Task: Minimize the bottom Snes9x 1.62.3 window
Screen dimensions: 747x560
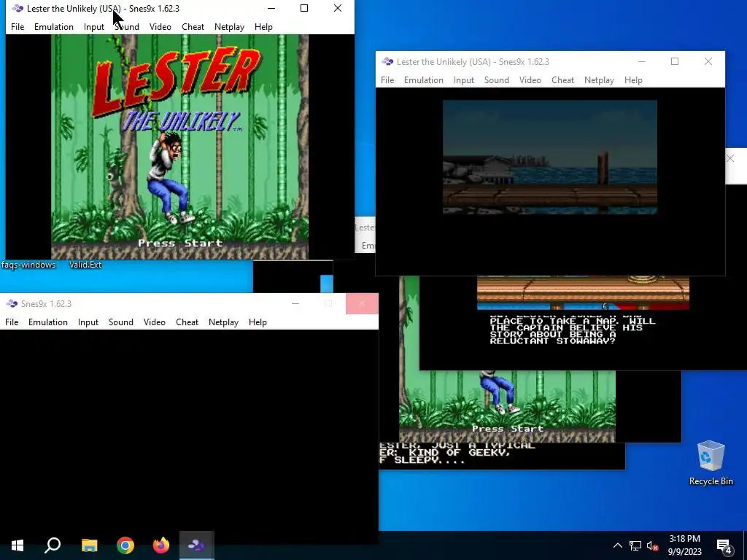Action: click(295, 304)
